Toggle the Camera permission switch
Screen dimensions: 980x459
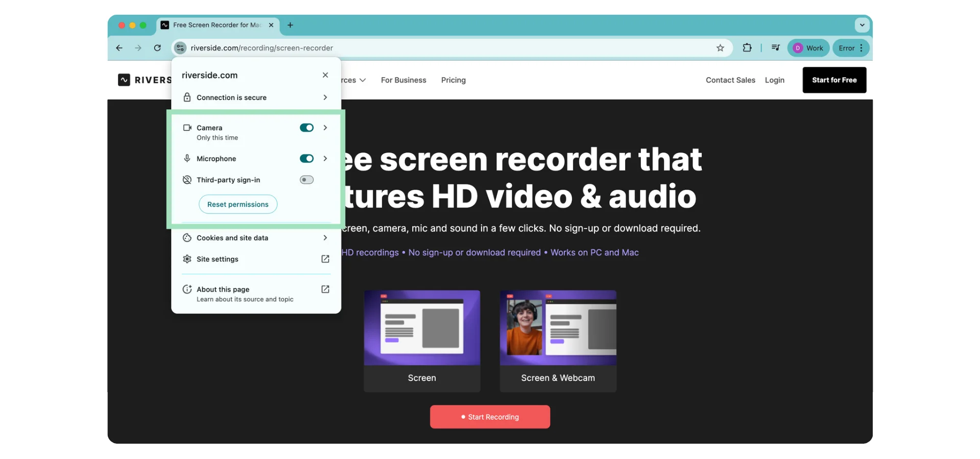tap(306, 128)
